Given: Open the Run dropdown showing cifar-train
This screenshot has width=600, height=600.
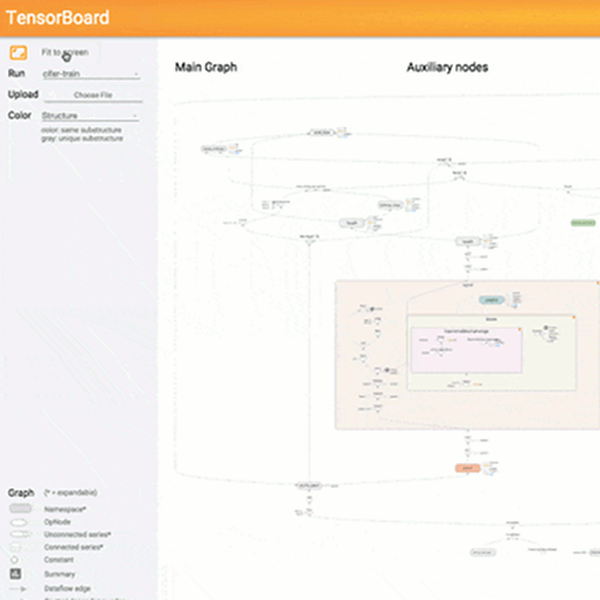Looking at the screenshot, I should [90, 74].
